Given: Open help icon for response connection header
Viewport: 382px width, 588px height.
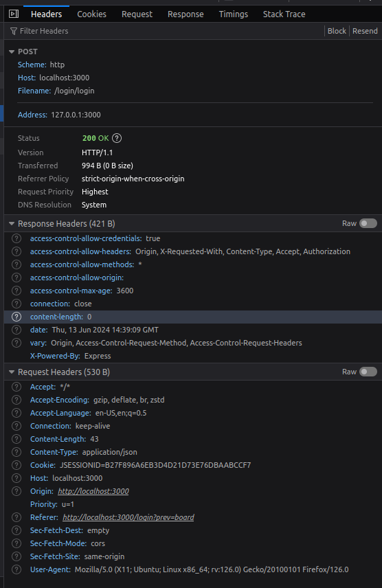Looking at the screenshot, I should [x=16, y=304].
